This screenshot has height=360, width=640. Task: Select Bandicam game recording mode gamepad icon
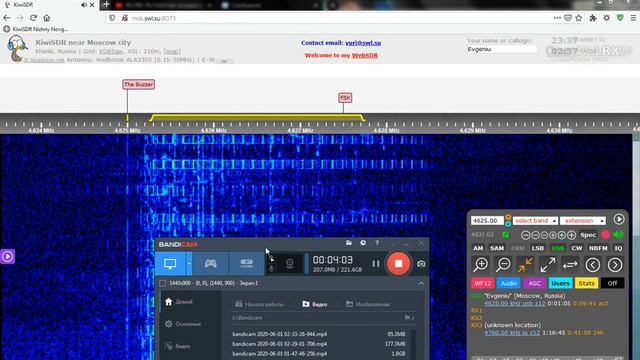pyautogui.click(x=211, y=264)
